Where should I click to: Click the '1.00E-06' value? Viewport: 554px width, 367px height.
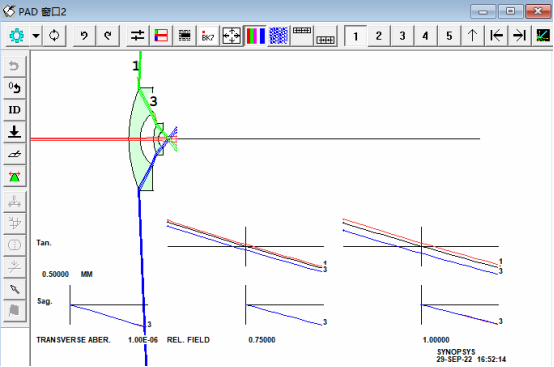pyautogui.click(x=143, y=340)
